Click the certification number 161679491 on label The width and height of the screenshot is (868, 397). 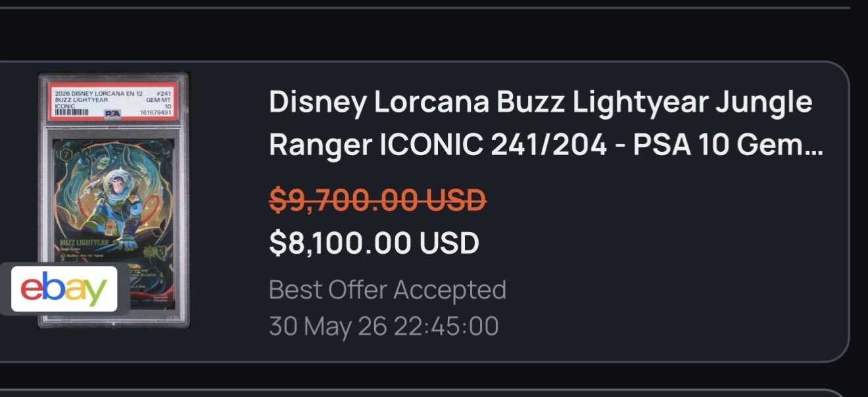point(157,113)
